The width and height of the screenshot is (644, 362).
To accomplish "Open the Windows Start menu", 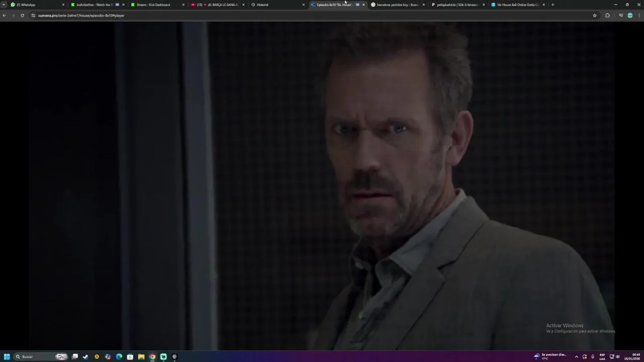I will point(7,356).
